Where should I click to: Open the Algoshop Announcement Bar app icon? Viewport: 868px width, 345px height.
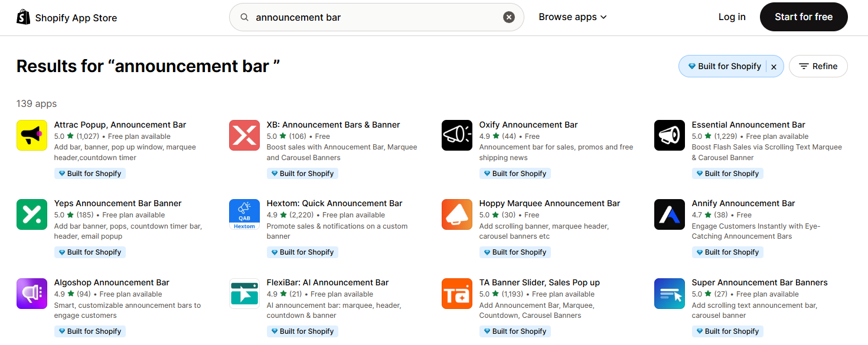pyautogui.click(x=32, y=293)
